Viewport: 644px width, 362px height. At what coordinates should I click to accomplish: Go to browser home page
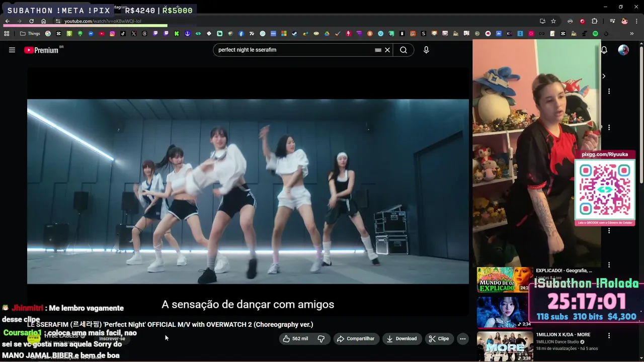pos(43,21)
